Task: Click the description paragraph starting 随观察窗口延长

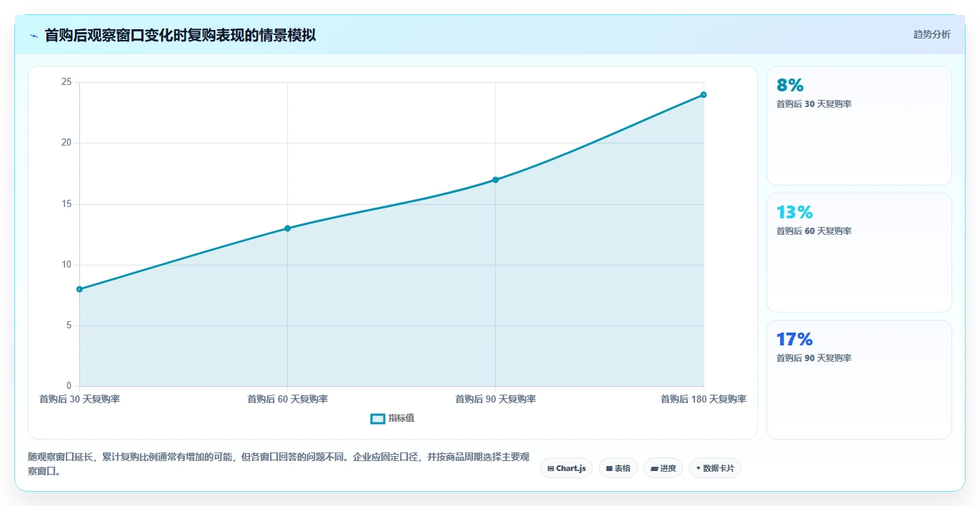Action: click(280, 464)
